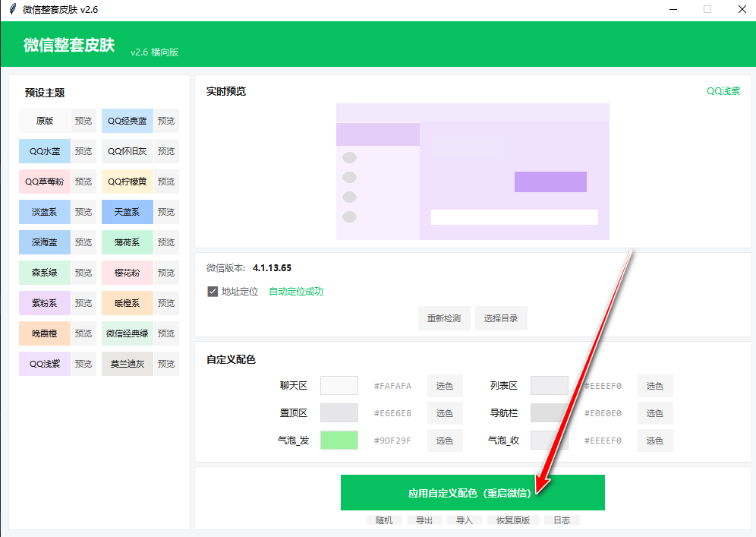This screenshot has width=756, height=537.
Task: Select the 淡蓝系 theme
Action: pyautogui.click(x=45, y=212)
